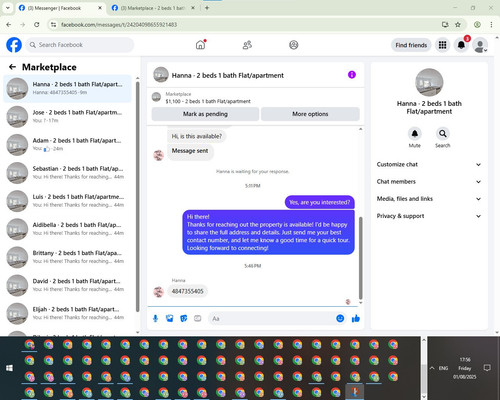Open the purple conversation information icon

pos(352,75)
